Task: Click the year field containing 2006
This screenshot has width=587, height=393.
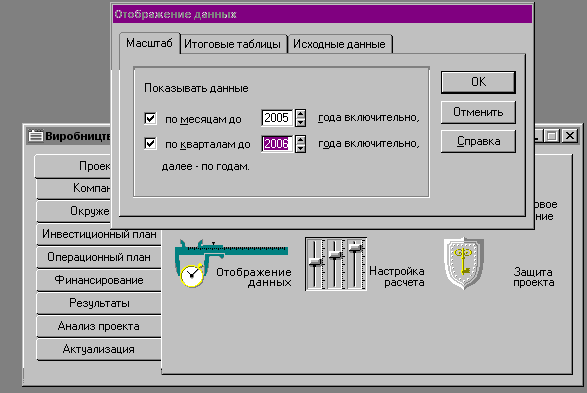Action: click(277, 144)
